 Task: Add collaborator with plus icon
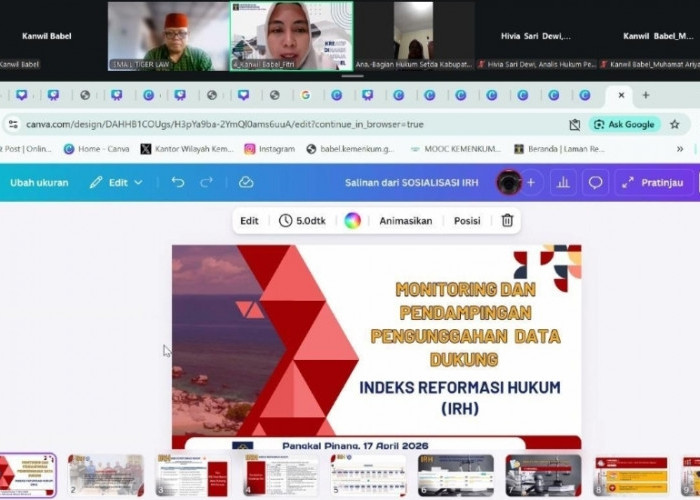coord(531,183)
